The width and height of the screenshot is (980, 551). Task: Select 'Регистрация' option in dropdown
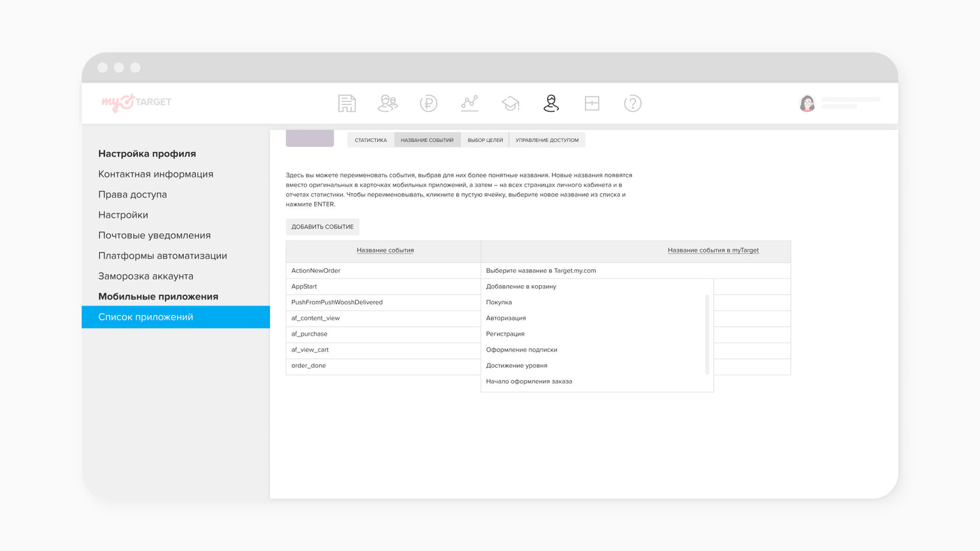coord(505,334)
